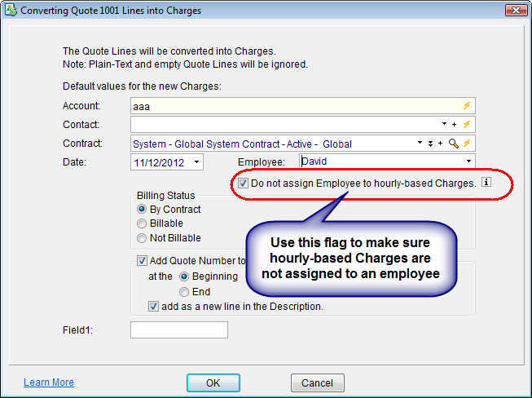Select Not Billable billing status
532x398 pixels.
coord(143,238)
